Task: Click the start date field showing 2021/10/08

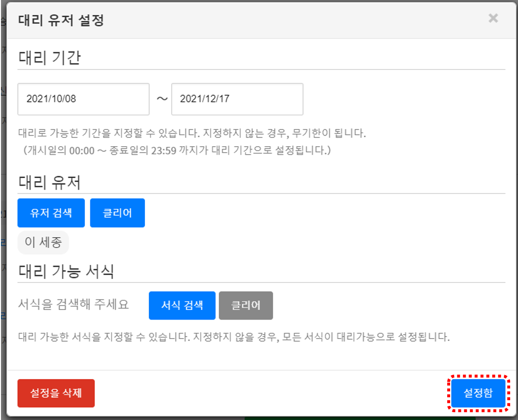Action: [83, 99]
